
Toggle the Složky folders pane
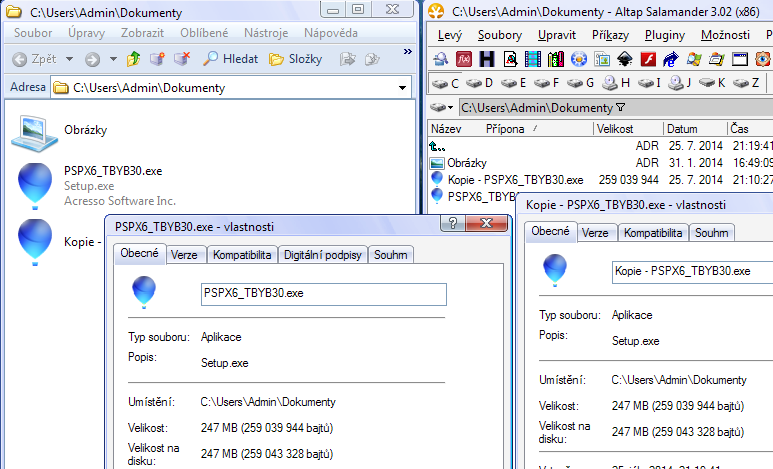[x=295, y=59]
